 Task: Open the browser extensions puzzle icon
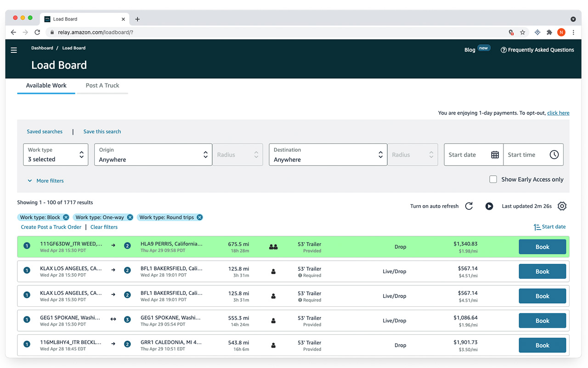point(549,32)
